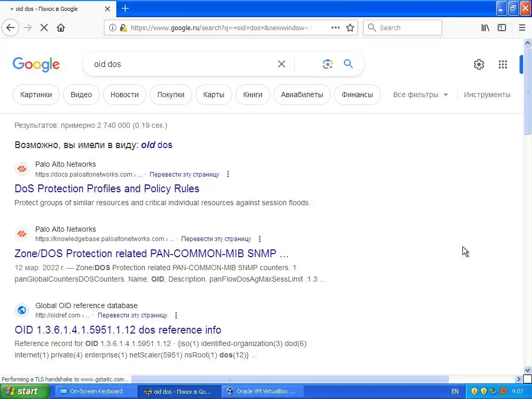The width and height of the screenshot is (532, 399).
Task: Click the Google search magnifier button
Action: (x=348, y=63)
